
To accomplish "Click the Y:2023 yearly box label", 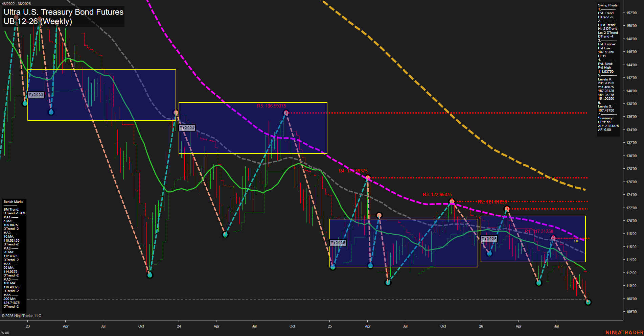I will click(36, 95).
